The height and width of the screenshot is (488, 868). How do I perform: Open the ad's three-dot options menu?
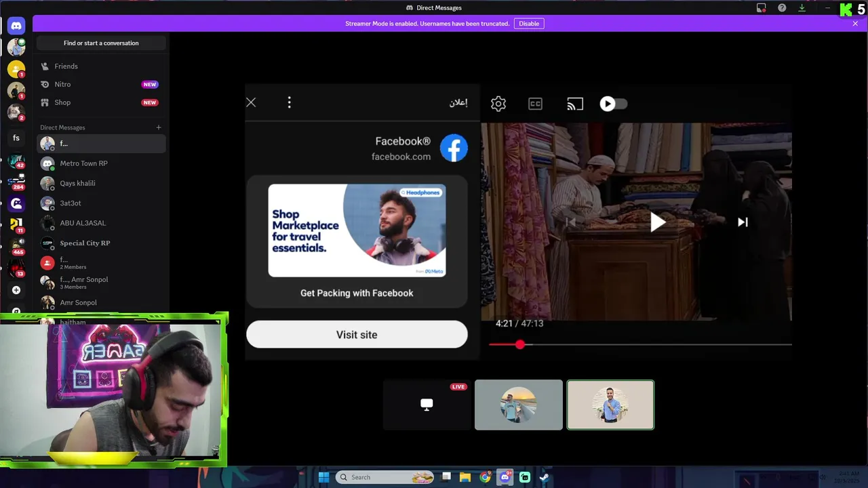(290, 102)
